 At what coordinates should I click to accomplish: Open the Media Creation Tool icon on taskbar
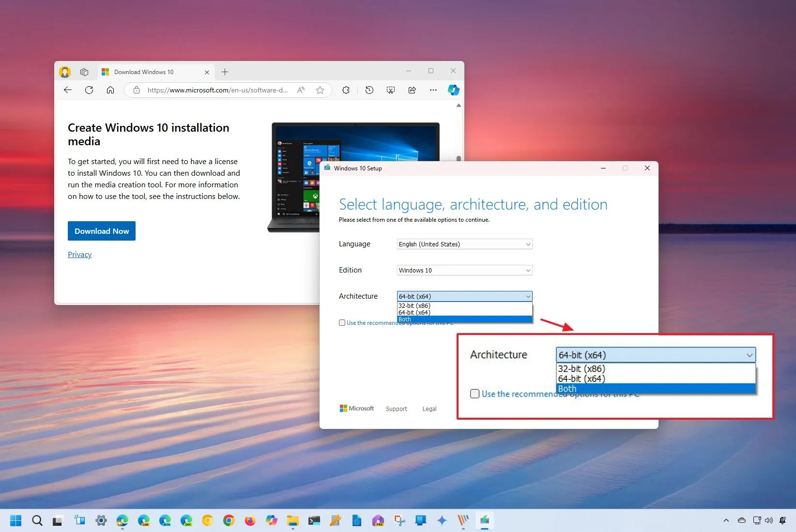[x=485, y=520]
